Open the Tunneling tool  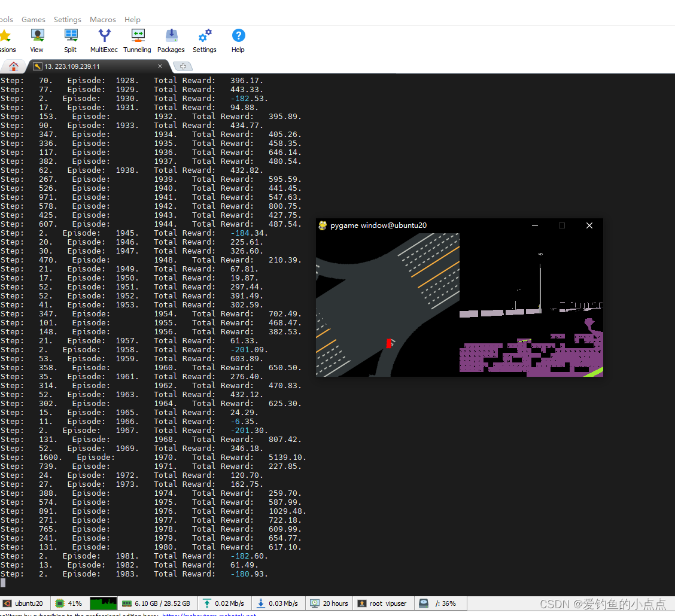click(137, 41)
